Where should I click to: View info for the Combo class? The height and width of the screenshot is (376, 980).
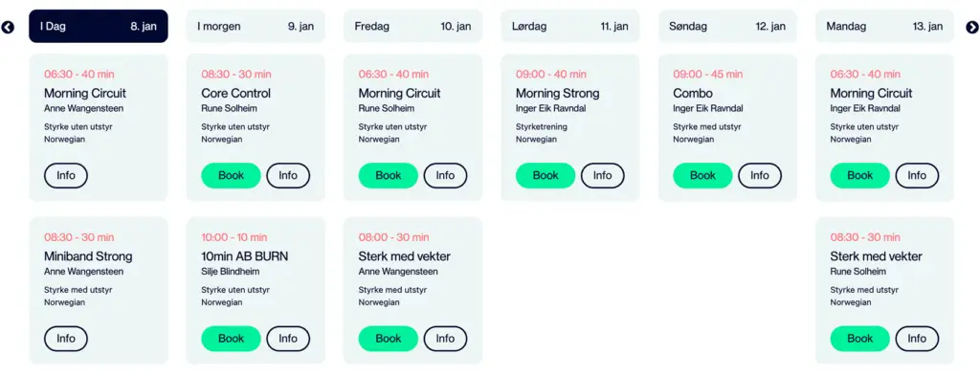coord(759,175)
